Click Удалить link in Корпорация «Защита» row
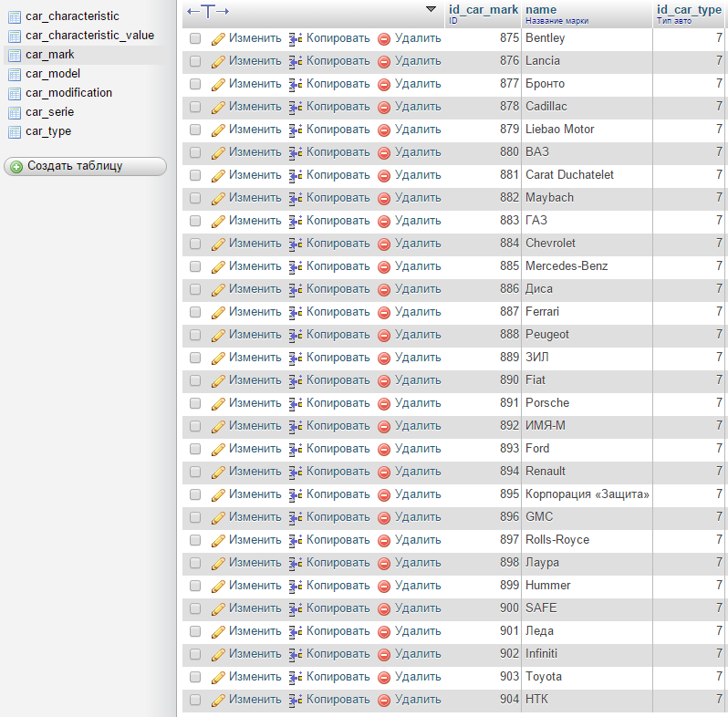 click(418, 494)
